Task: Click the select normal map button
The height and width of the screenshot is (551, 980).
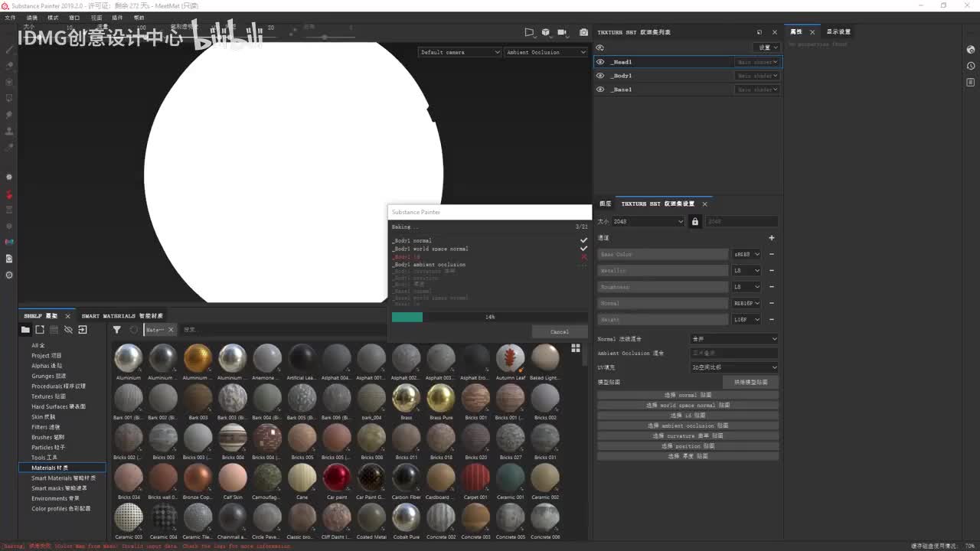Action: 688,395
